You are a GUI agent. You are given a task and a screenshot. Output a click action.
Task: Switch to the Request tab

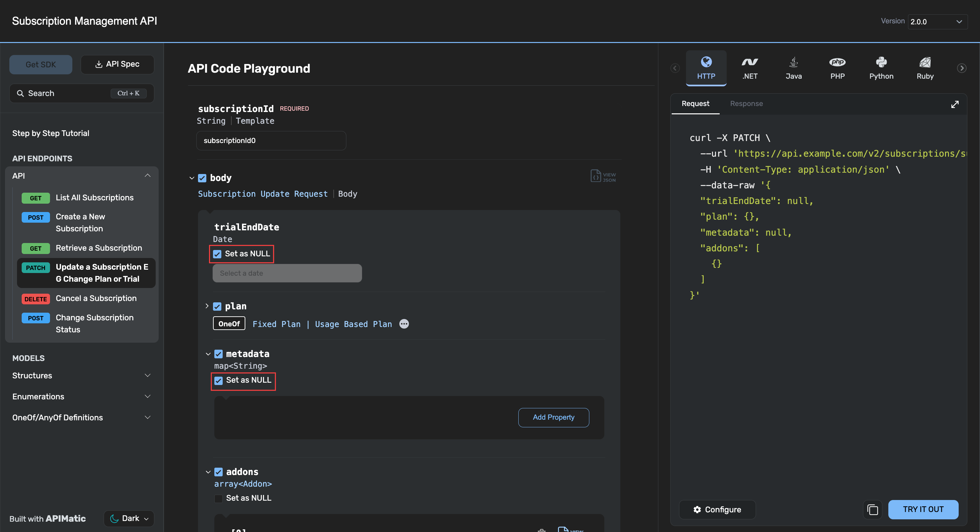point(695,104)
